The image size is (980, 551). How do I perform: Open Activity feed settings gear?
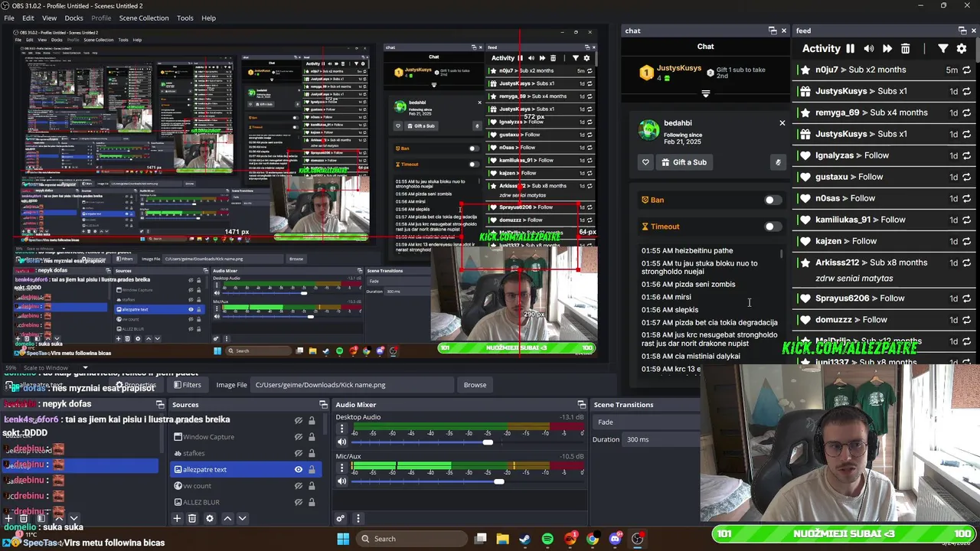click(962, 49)
